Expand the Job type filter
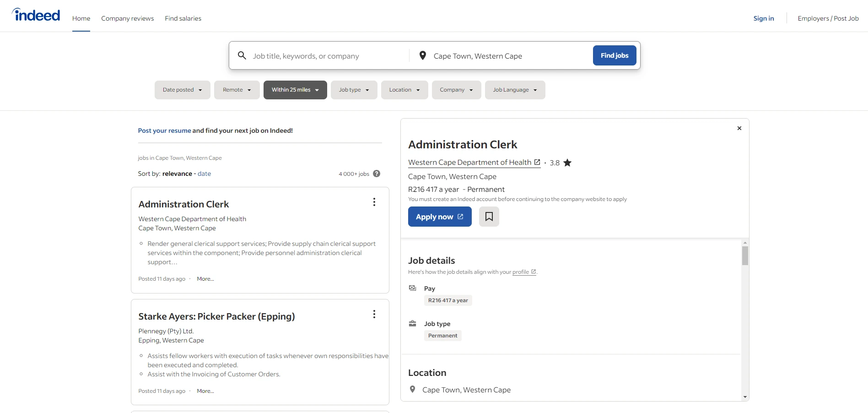This screenshot has width=868, height=413. coord(354,90)
